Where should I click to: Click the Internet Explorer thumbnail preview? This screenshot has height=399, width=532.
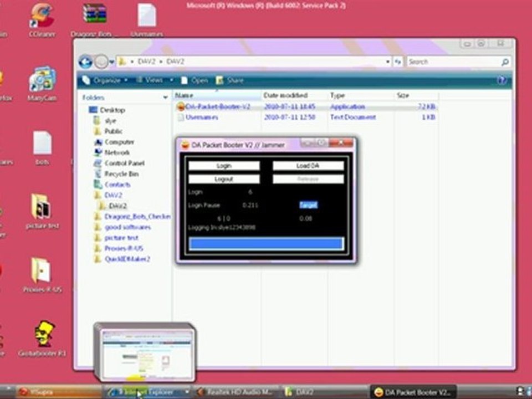point(145,353)
